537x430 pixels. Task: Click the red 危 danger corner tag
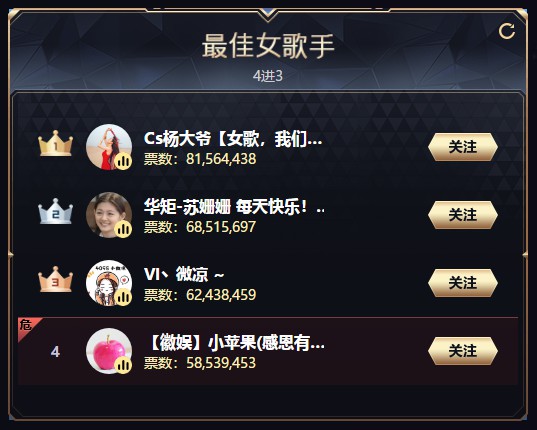pos(27,326)
